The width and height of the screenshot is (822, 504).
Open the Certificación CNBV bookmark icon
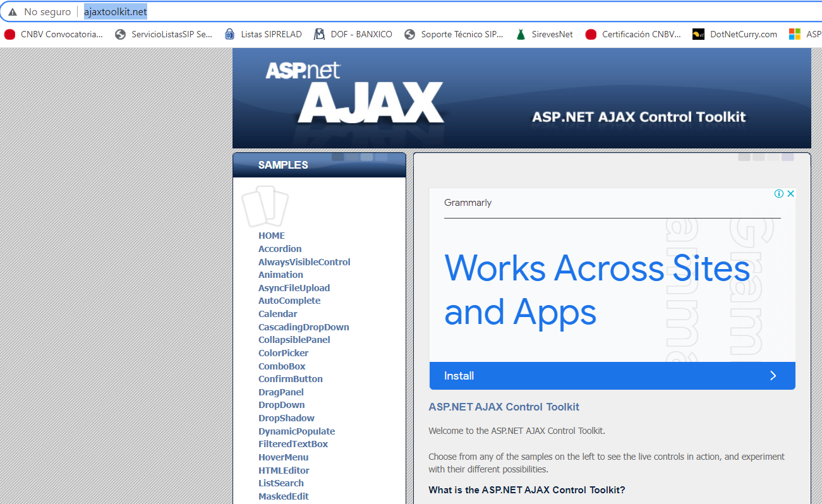tap(591, 35)
